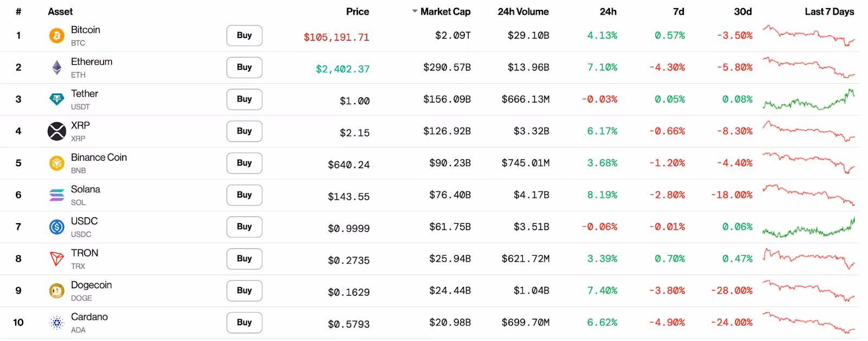Open the Ethereum asset name link
This screenshot has width=868, height=341.
point(92,62)
